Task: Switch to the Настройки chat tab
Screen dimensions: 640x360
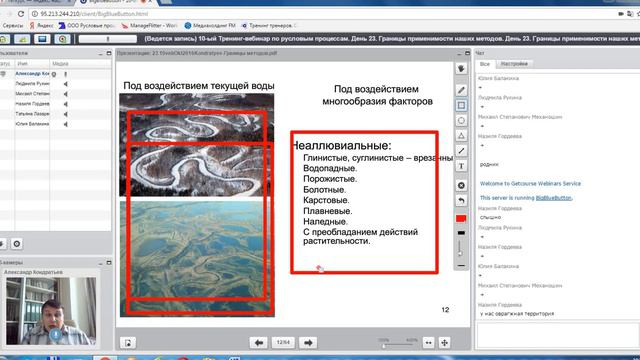Action: coord(514,64)
